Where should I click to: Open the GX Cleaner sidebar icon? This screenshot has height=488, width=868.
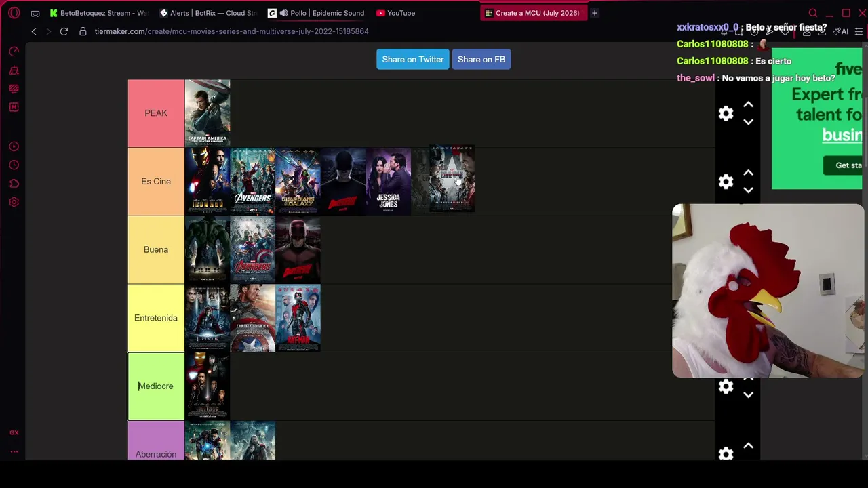coord(14,70)
